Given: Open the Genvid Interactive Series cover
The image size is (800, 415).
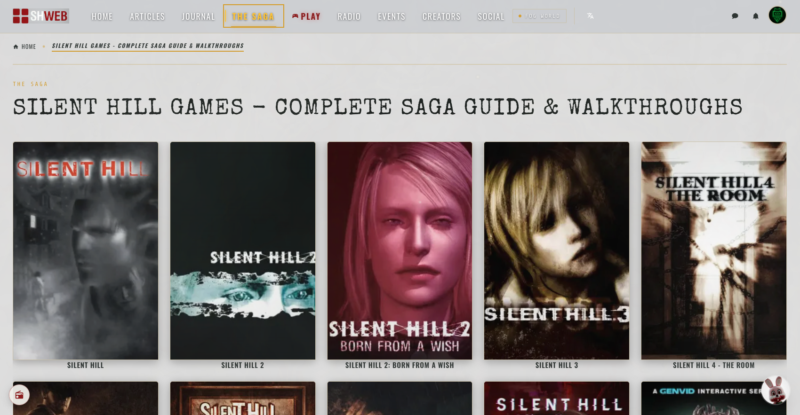Looking at the screenshot, I should point(714,398).
